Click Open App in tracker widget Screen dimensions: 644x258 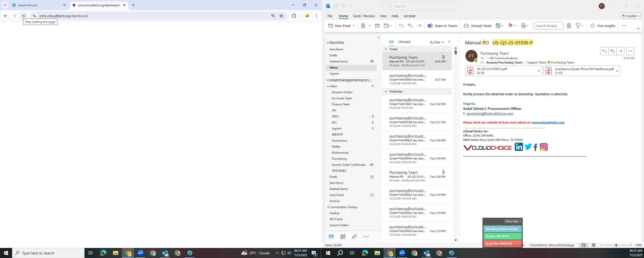(x=513, y=221)
